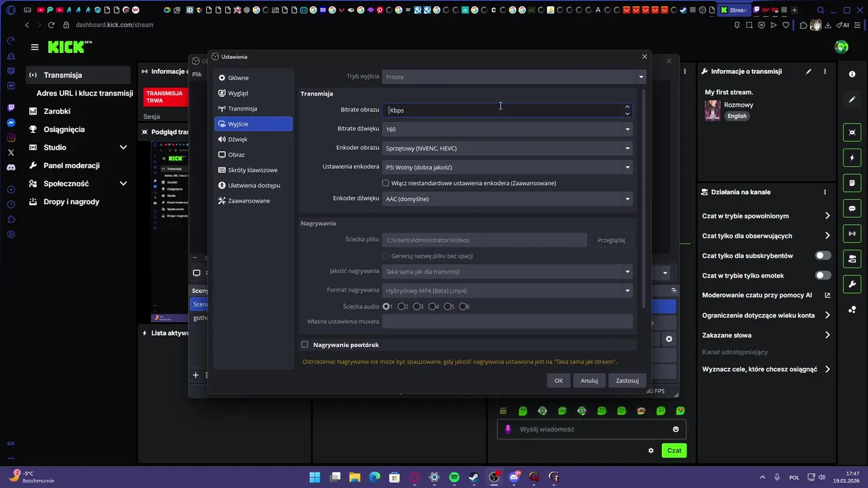The image size is (868, 488).
Task: Open Windows Start menu
Action: tap(315, 477)
